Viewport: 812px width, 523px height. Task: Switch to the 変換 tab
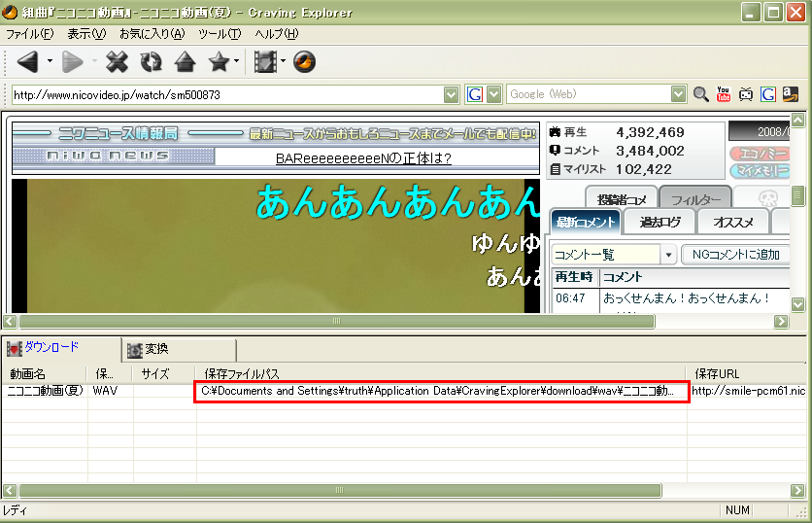pos(179,349)
